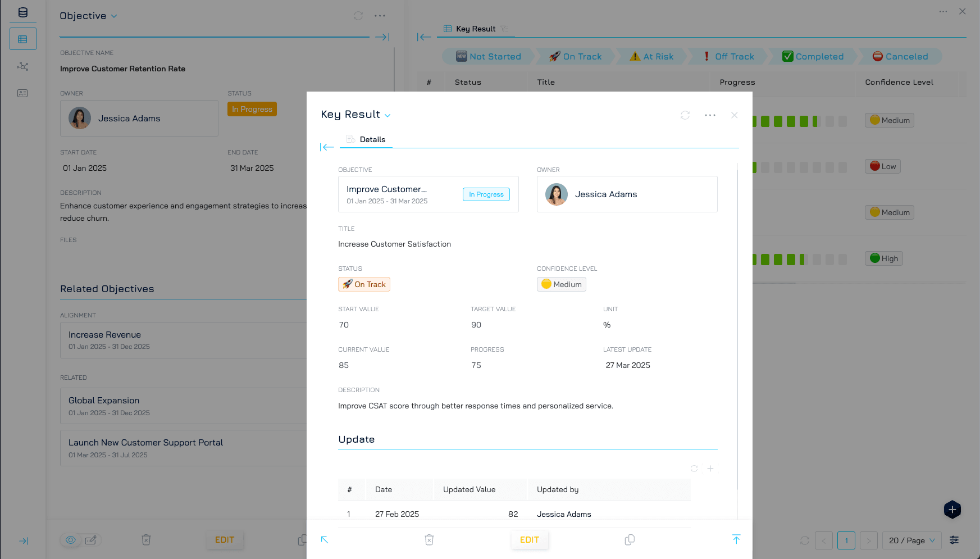Viewport: 980px width, 559px height.
Task: Open linked objective Improve Customer card
Action: point(429,194)
